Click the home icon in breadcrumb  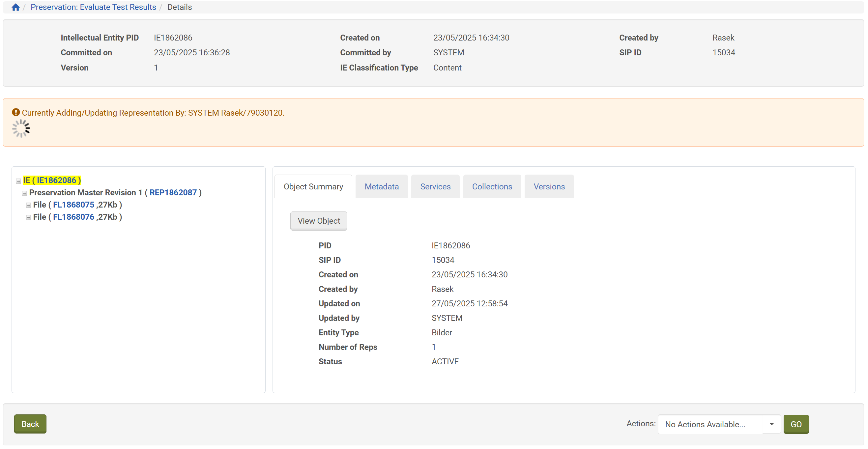pyautogui.click(x=15, y=7)
